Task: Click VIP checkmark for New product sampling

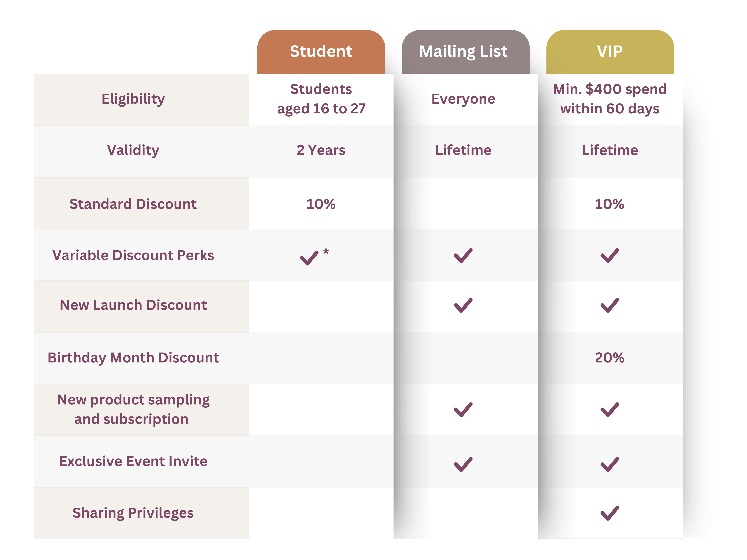Action: pyautogui.click(x=610, y=410)
